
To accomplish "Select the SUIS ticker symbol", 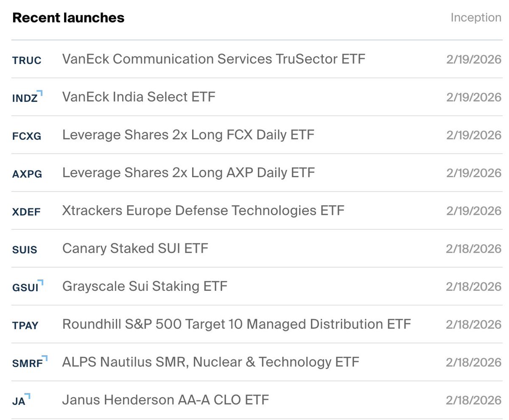I will tap(25, 250).
